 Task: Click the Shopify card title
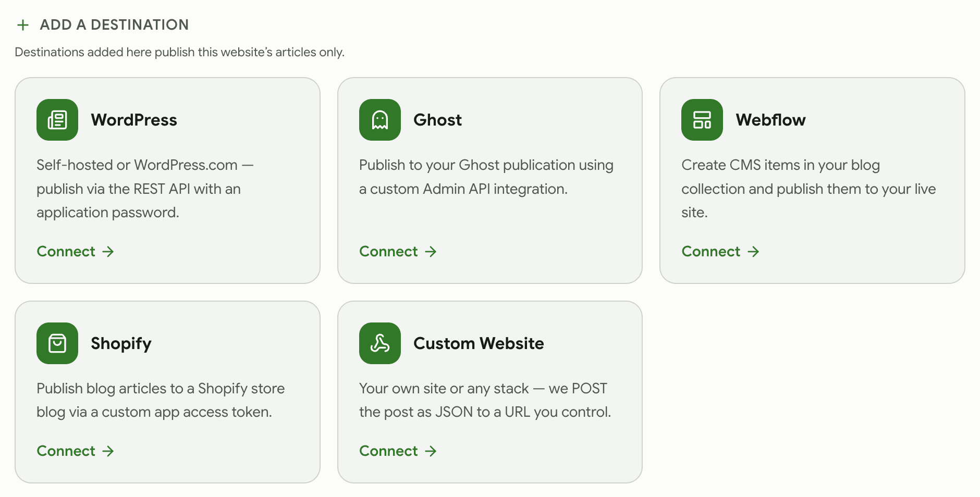click(121, 344)
